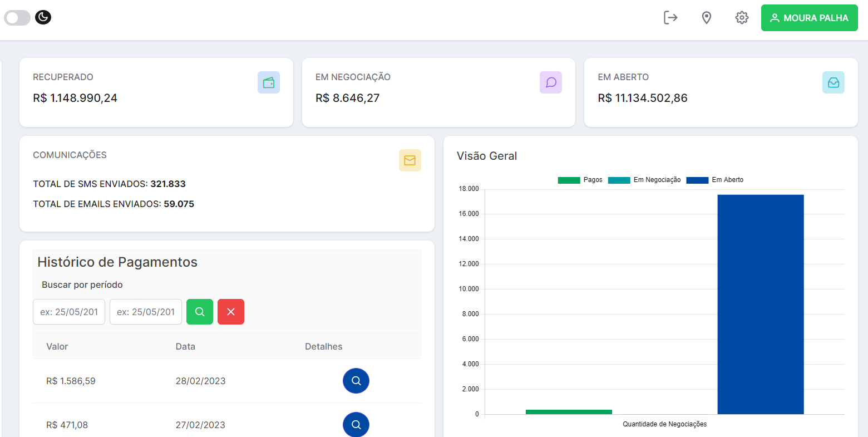Focus the first period date field
Image resolution: width=868 pixels, height=437 pixels.
pyautogui.click(x=69, y=312)
